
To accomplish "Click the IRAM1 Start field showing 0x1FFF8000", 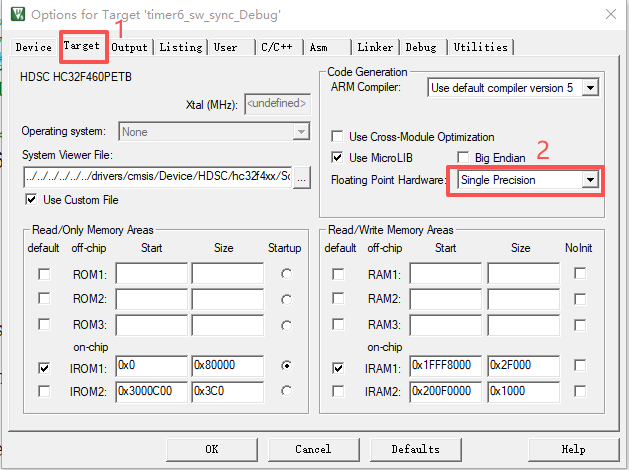I will pyautogui.click(x=446, y=366).
